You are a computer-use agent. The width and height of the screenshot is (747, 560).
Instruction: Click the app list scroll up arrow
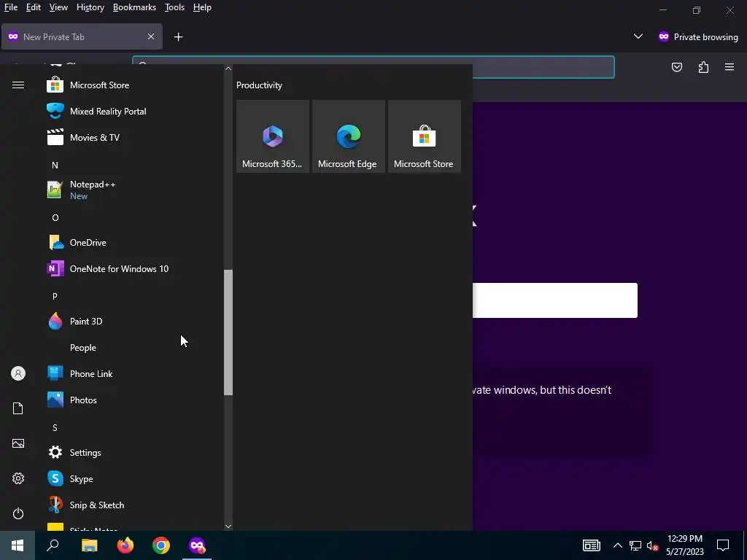228,69
